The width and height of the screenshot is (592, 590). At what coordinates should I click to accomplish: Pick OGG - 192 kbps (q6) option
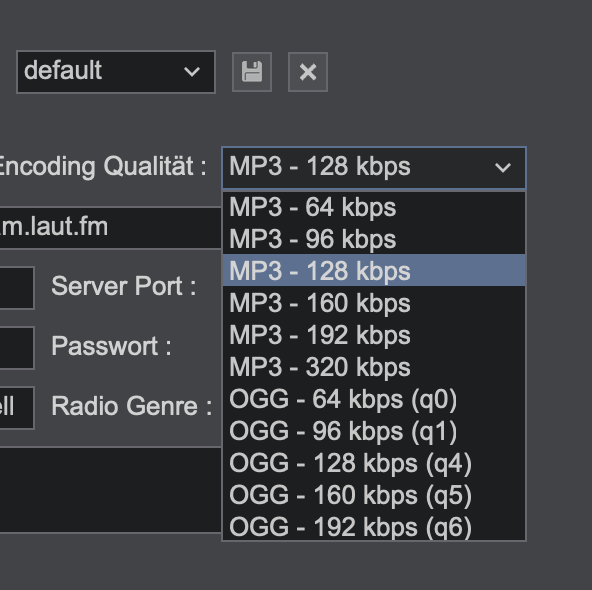374,527
